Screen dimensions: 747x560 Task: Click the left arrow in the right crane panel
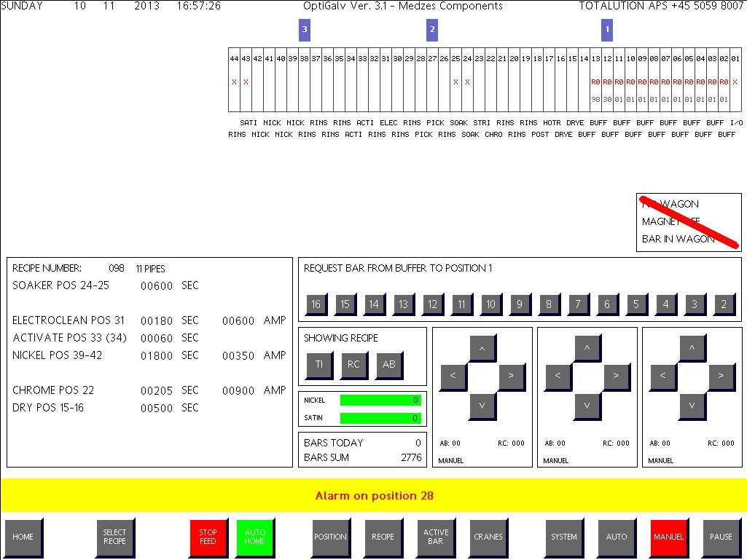point(663,376)
